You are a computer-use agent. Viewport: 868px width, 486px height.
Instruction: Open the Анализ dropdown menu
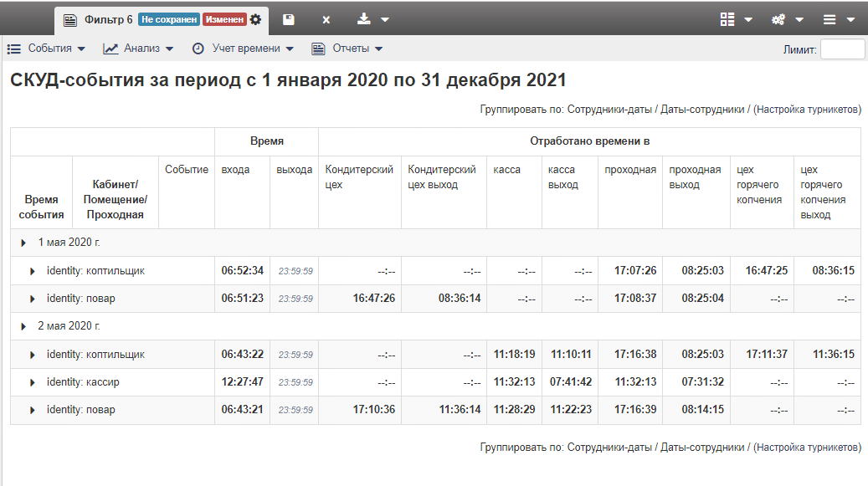tap(139, 49)
